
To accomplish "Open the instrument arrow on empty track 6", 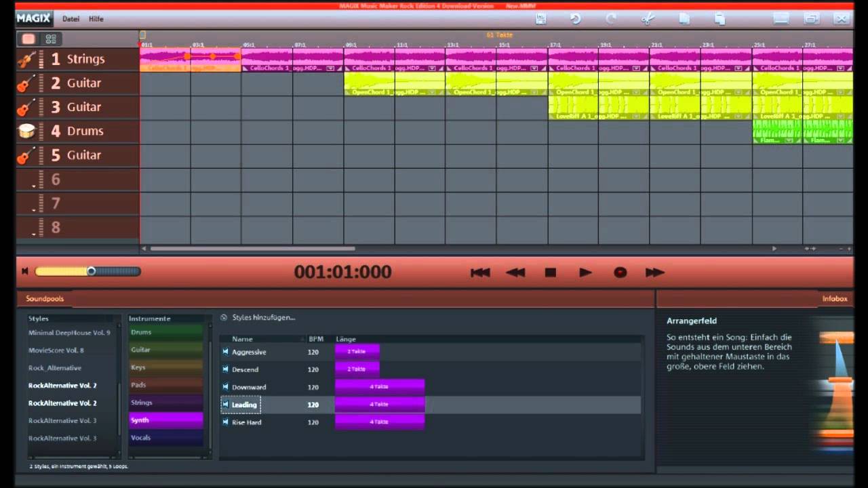I will [x=34, y=186].
